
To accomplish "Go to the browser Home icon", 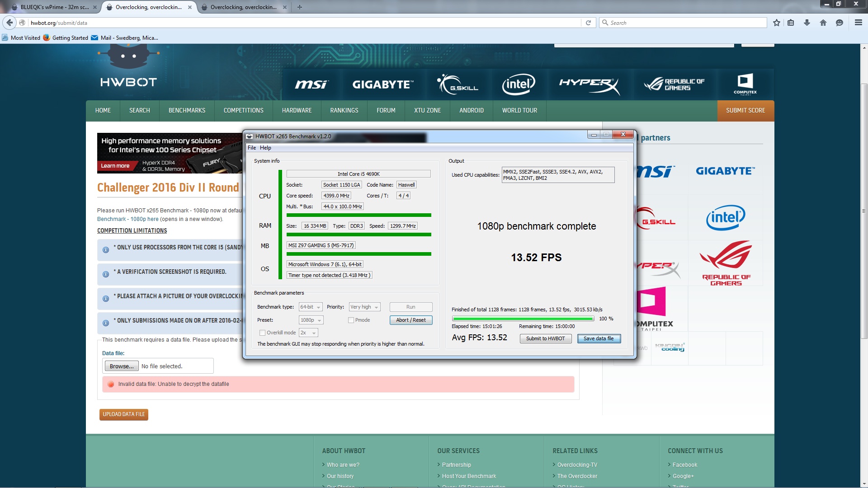I will pyautogui.click(x=823, y=23).
